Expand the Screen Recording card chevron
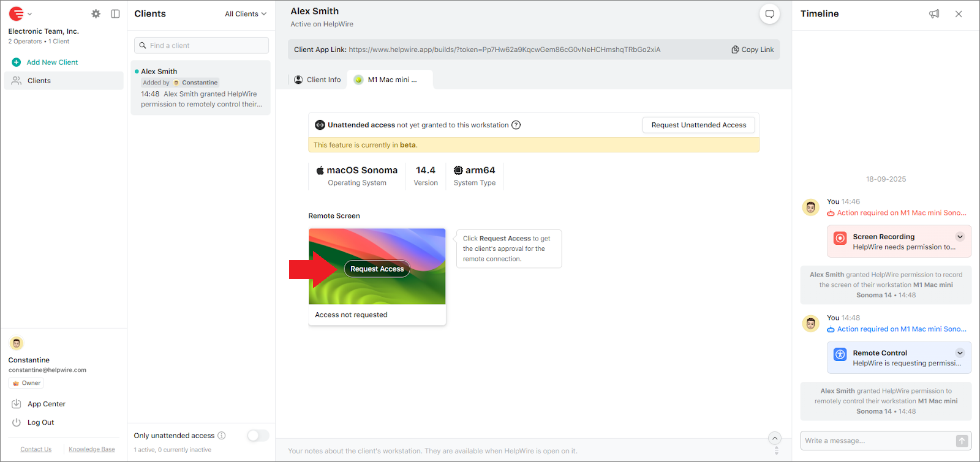Viewport: 980px width, 462px height. point(960,237)
